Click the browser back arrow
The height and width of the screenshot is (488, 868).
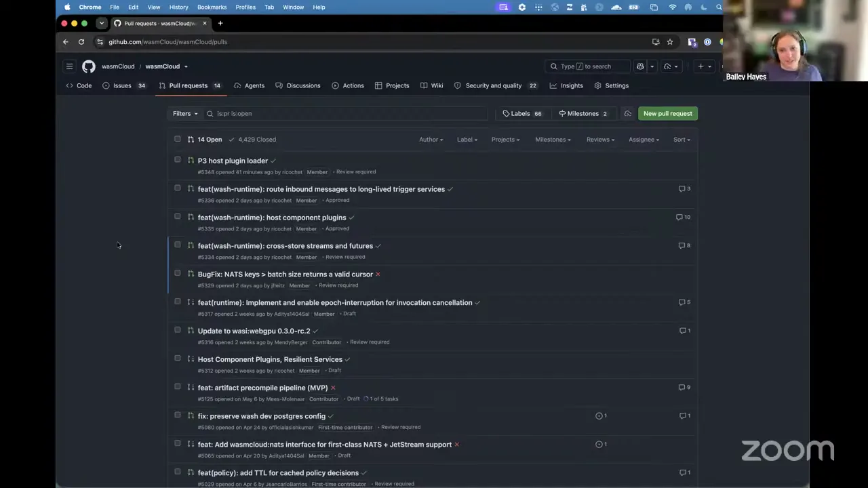click(x=66, y=42)
